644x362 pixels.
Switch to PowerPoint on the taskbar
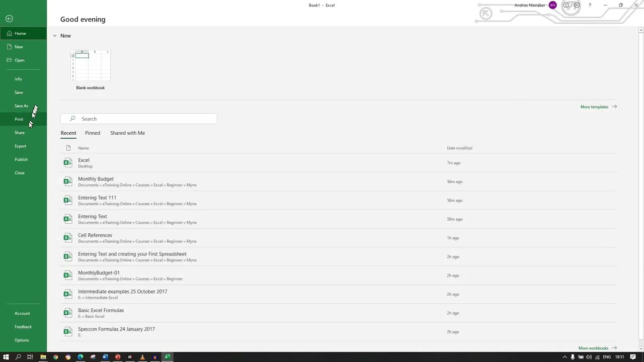(x=117, y=357)
